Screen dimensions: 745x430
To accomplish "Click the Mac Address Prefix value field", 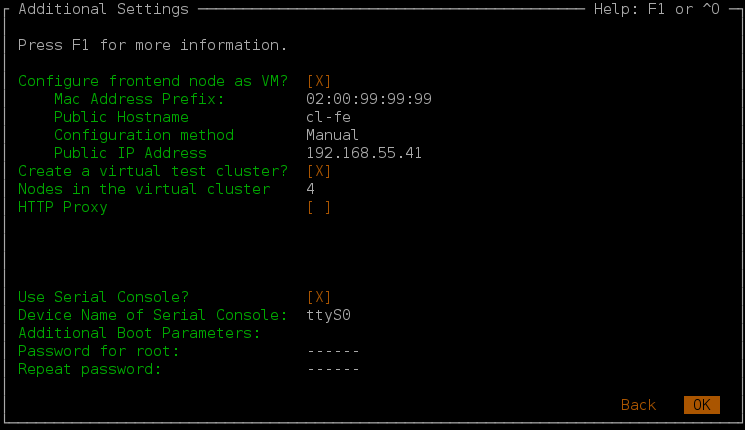I will pyautogui.click(x=369, y=99).
